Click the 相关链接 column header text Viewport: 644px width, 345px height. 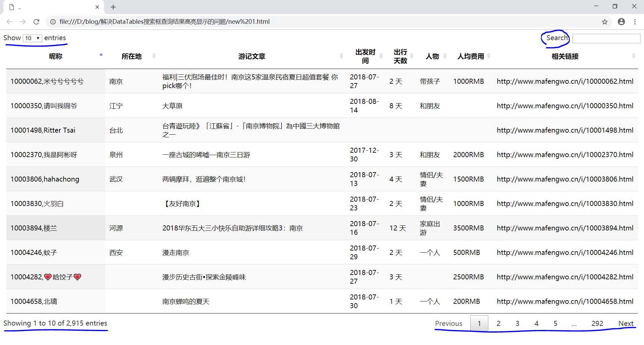click(x=565, y=56)
